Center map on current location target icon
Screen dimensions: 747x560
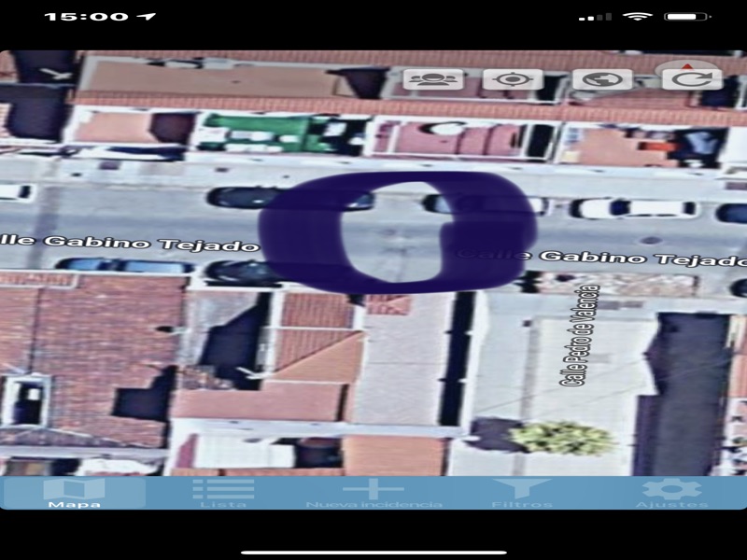[513, 79]
